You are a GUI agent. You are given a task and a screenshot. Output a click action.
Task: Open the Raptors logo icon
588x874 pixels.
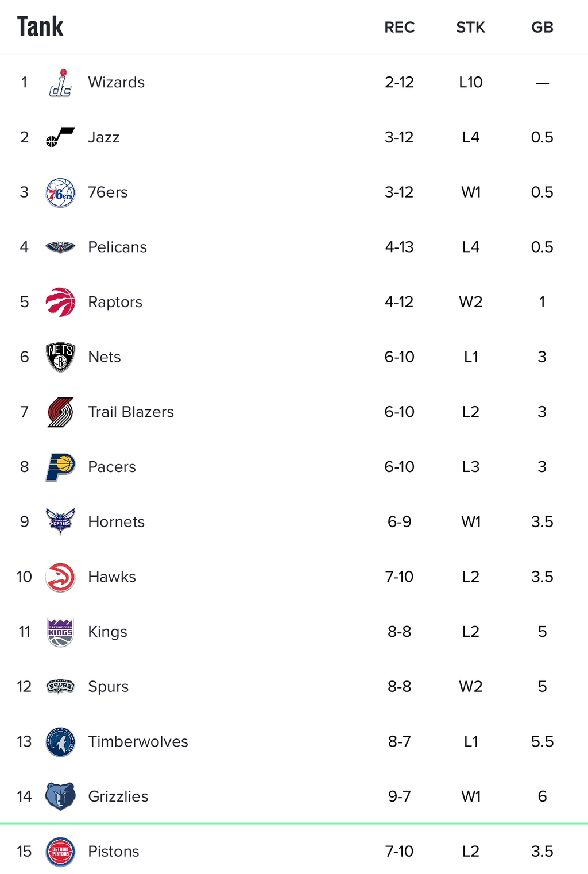[60, 302]
